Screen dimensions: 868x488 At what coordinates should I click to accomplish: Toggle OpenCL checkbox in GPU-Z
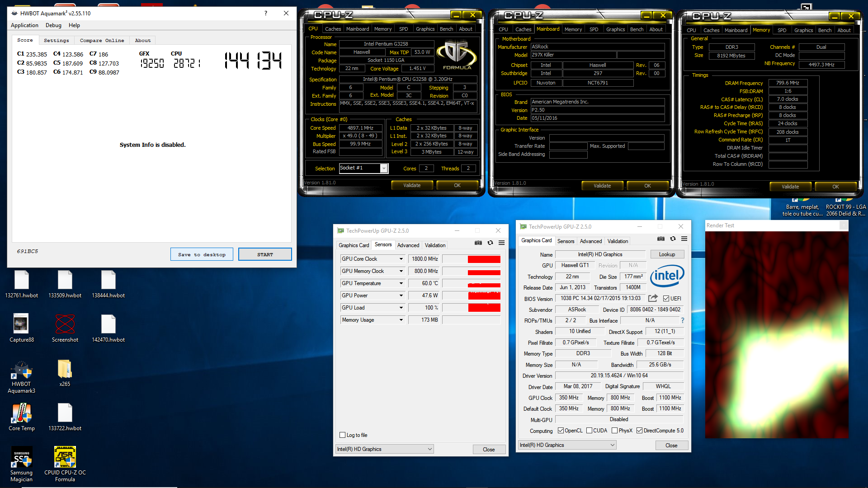(x=561, y=431)
